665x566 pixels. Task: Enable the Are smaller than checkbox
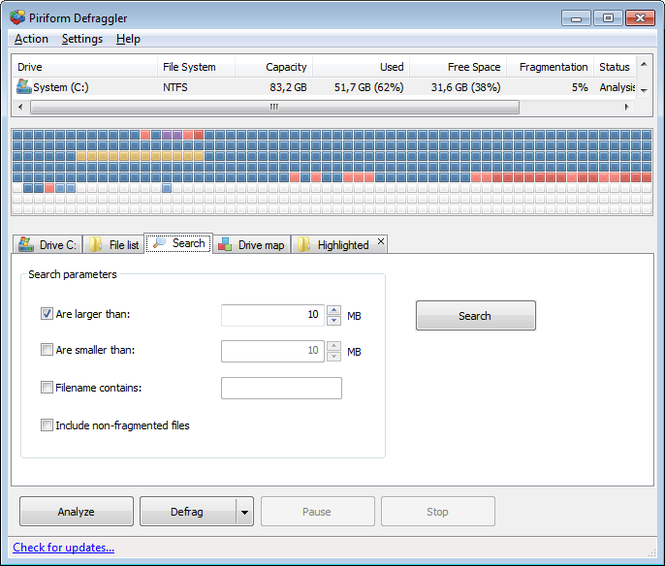click(x=47, y=350)
